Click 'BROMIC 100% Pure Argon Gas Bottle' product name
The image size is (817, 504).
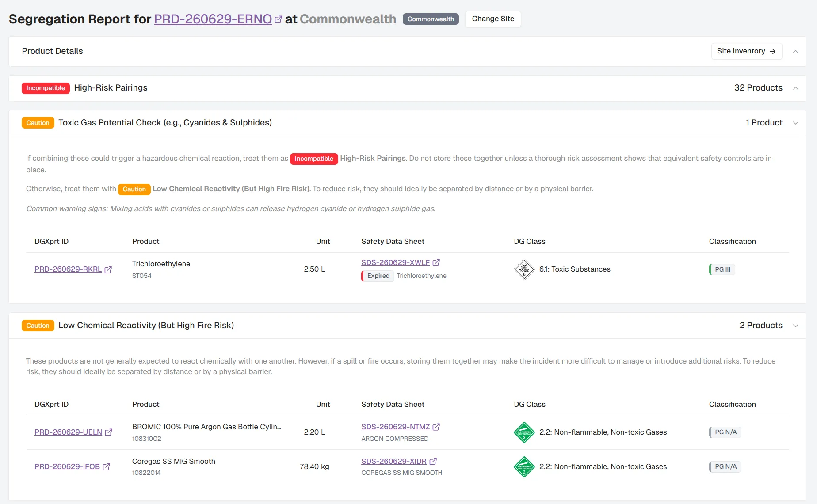tap(206, 427)
